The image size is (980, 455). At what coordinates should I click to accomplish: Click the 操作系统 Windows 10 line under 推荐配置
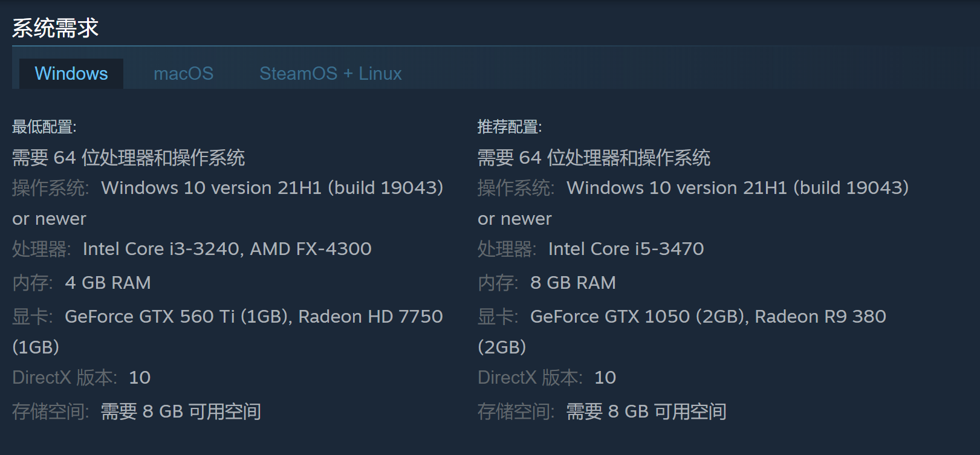693,188
